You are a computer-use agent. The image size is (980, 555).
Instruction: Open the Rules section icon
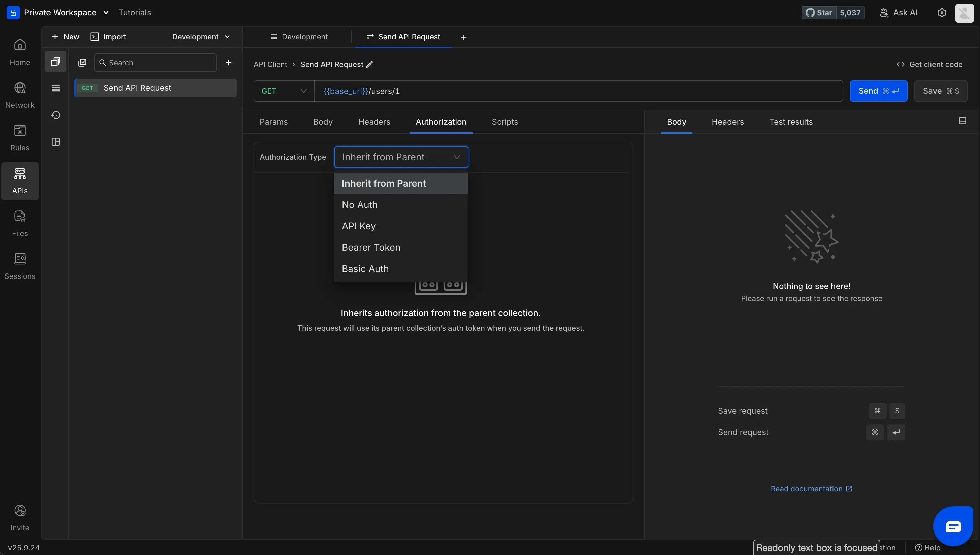[20, 138]
